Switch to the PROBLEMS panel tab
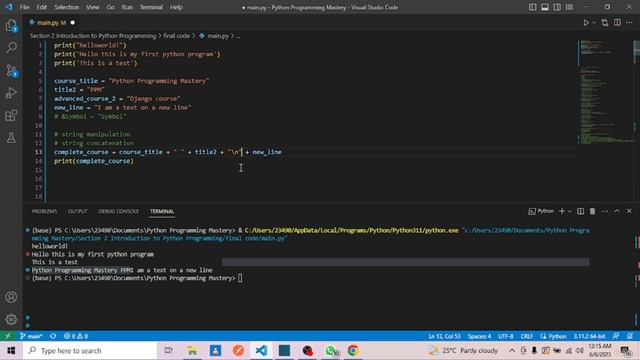The height and width of the screenshot is (360, 640). click(44, 211)
